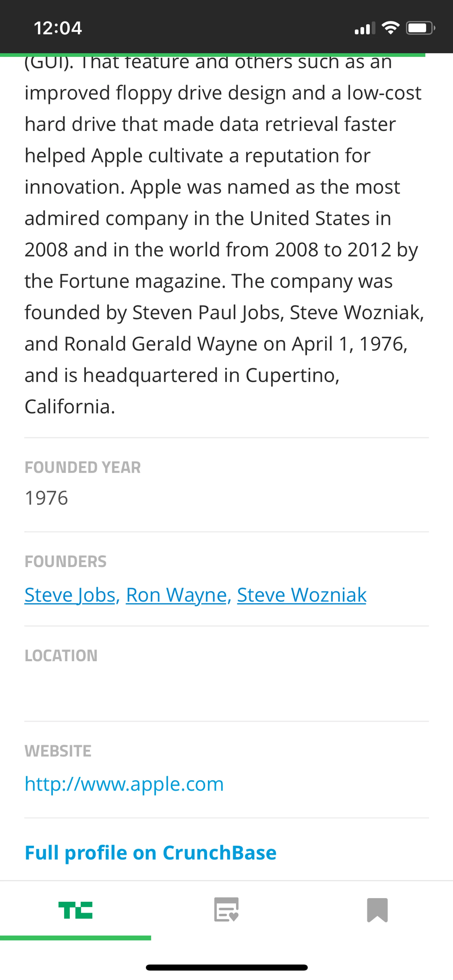Tap the battery indicator icon
This screenshot has width=453, height=980.
click(420, 28)
